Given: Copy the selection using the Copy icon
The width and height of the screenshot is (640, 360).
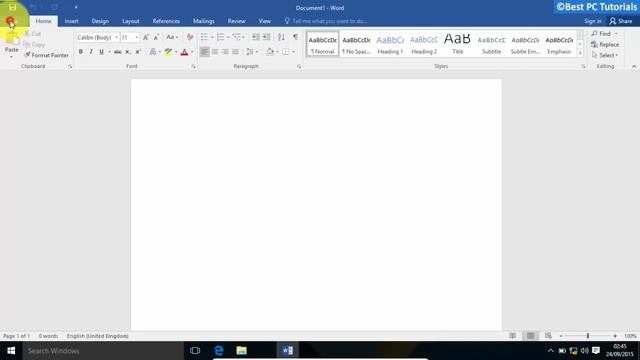Looking at the screenshot, I should click(x=34, y=44).
